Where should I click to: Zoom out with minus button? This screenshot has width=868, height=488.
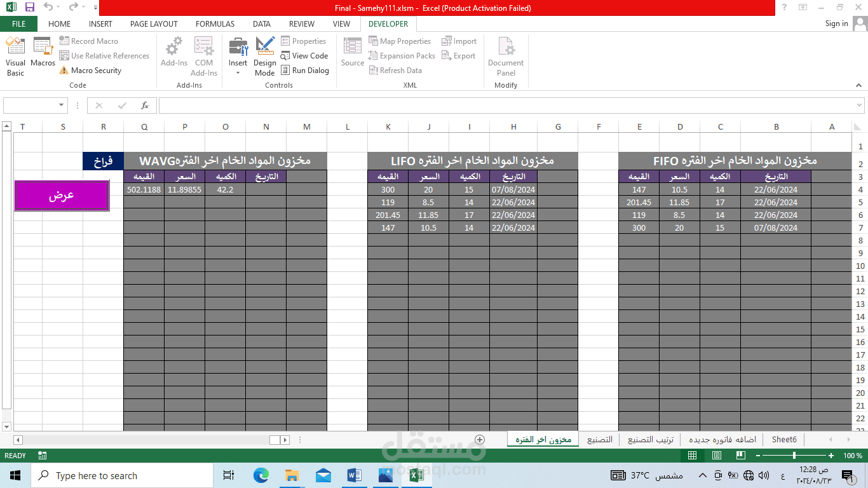click(757, 456)
